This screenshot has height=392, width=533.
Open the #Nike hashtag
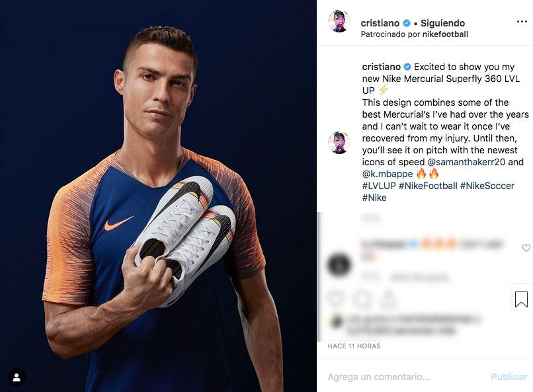tap(374, 198)
